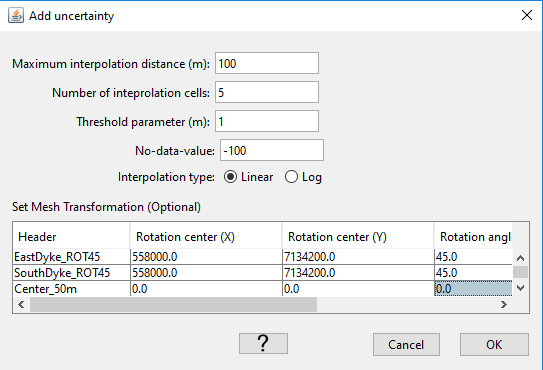This screenshot has width=543, height=370.
Task: Select SouthDyke_ROT45 rotation center X cell
Action: (206, 273)
